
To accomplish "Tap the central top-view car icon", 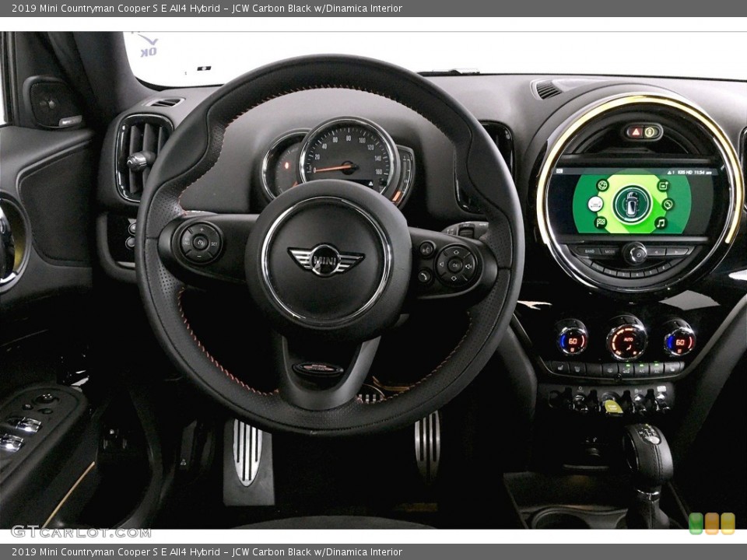I will (631, 205).
